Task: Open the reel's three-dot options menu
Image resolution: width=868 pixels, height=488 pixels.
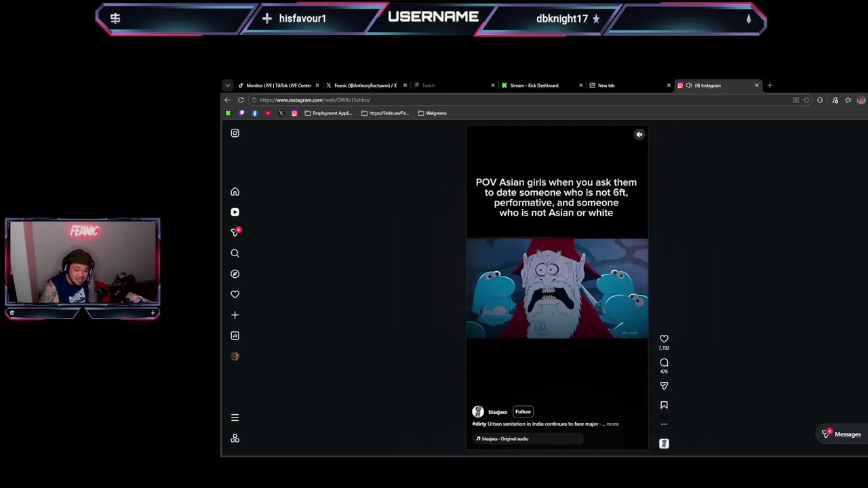Action: click(664, 424)
